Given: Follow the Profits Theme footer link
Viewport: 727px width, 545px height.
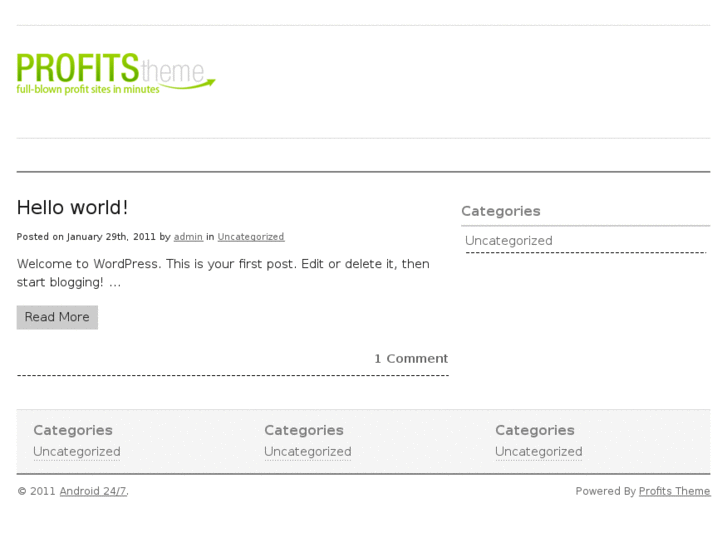Looking at the screenshot, I should (x=674, y=491).
